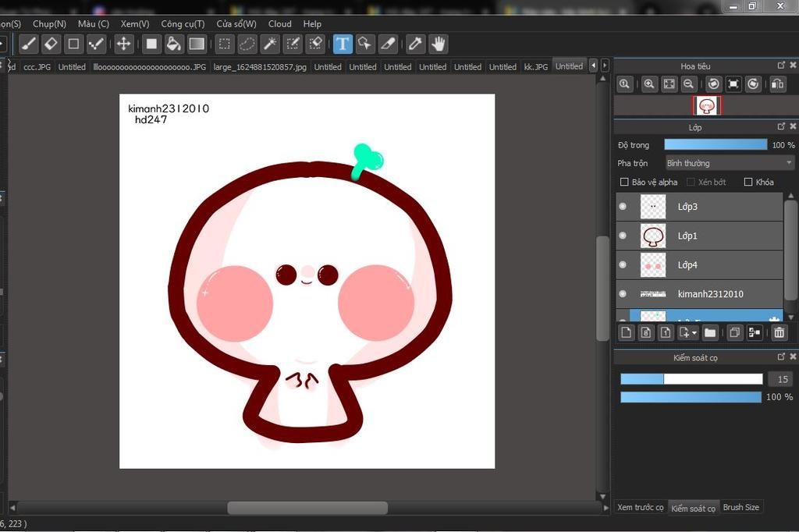Adjust Độ trong layer opacity slider

716,145
